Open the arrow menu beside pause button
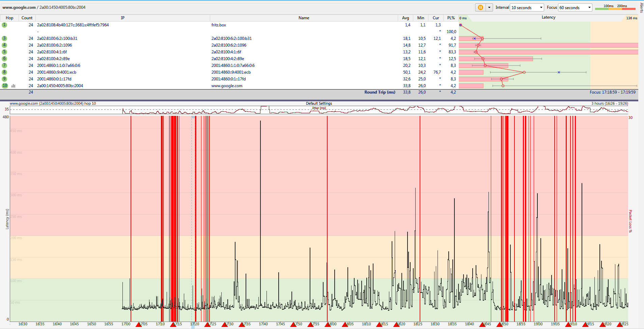Screen dimensions: 644x329 489,7
